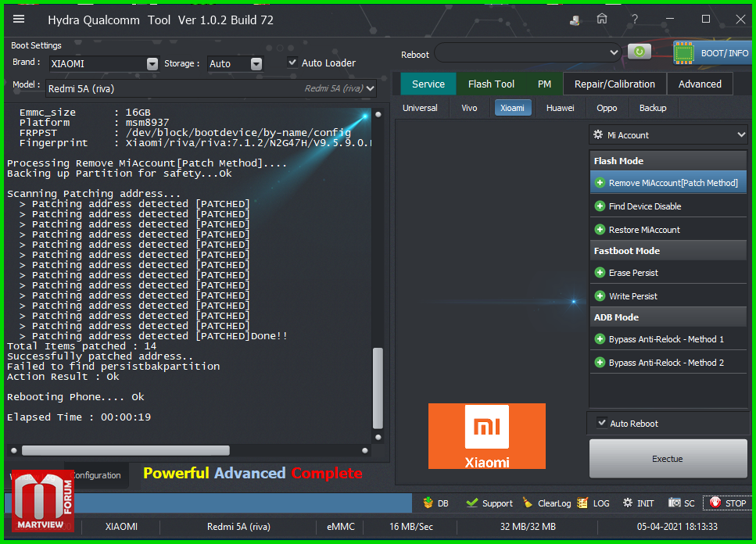Click the eMMC status bar entry
Image resolution: width=756 pixels, height=544 pixels.
(340, 527)
